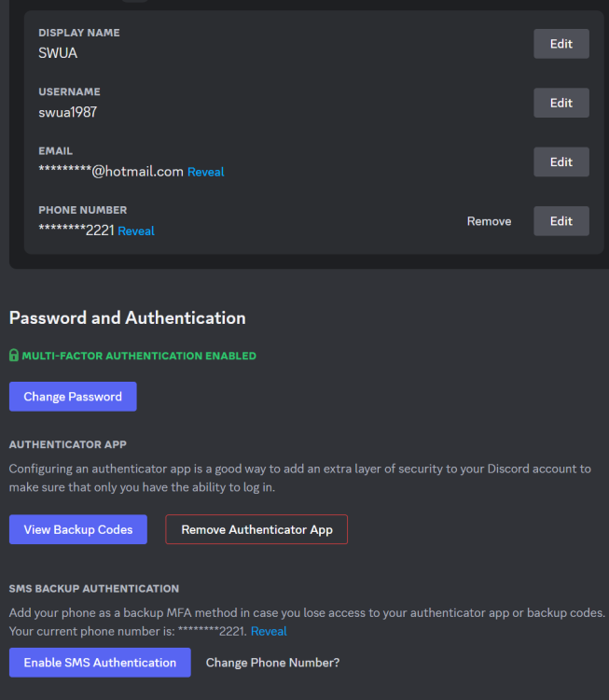This screenshot has width=609, height=700.
Task: Edit the display name SWUA
Action: 561,44
